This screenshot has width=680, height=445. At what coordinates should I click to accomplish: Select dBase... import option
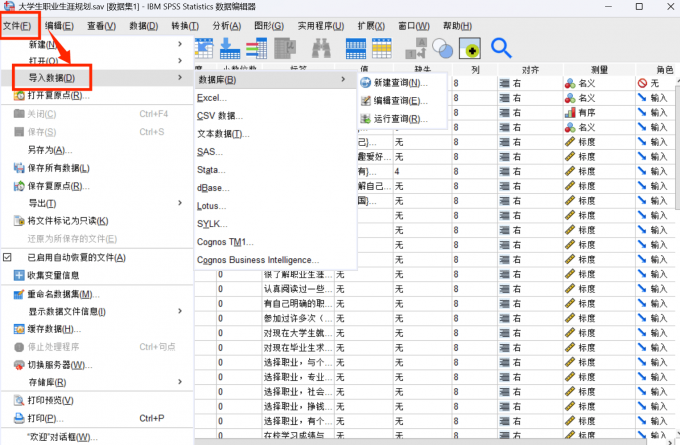pos(275,188)
